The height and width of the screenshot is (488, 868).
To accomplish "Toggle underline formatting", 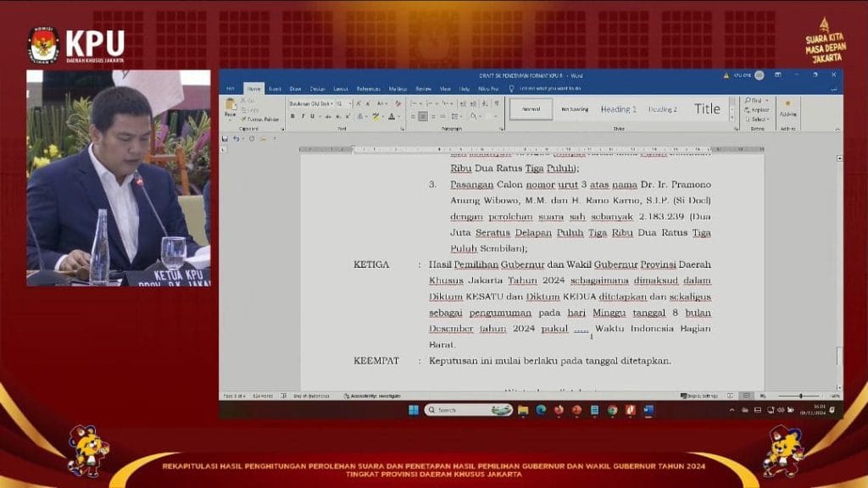I will click(311, 118).
